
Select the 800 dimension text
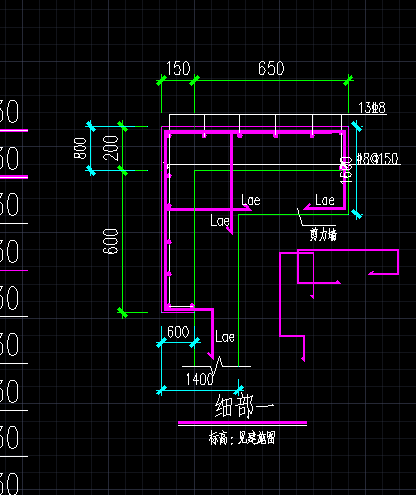pos(80,148)
